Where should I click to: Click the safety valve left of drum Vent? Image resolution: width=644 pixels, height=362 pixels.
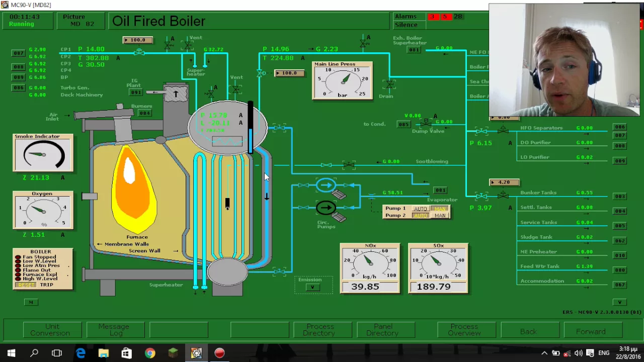pyautogui.click(x=210, y=93)
